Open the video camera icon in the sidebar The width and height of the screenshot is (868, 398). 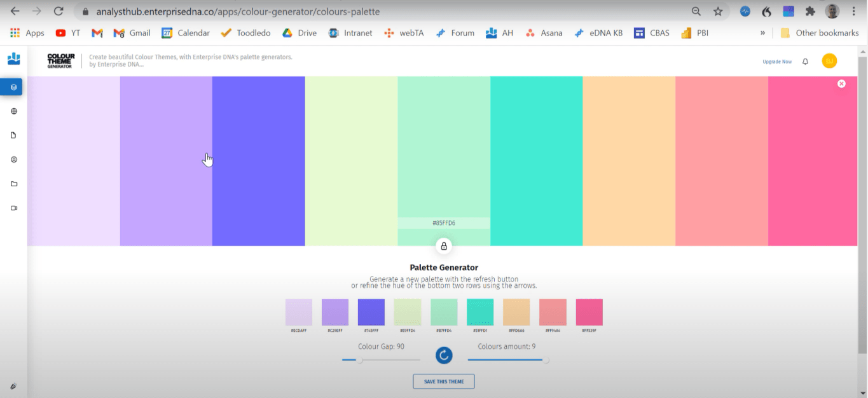pos(14,208)
